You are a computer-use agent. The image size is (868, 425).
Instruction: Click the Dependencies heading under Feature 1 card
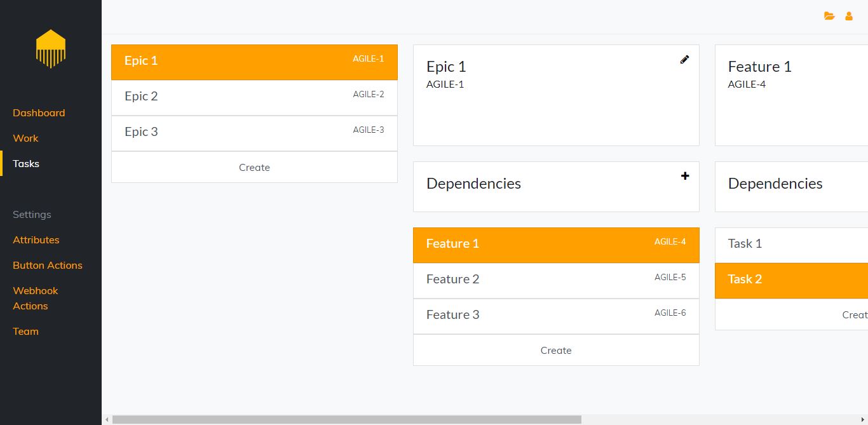[x=775, y=184]
